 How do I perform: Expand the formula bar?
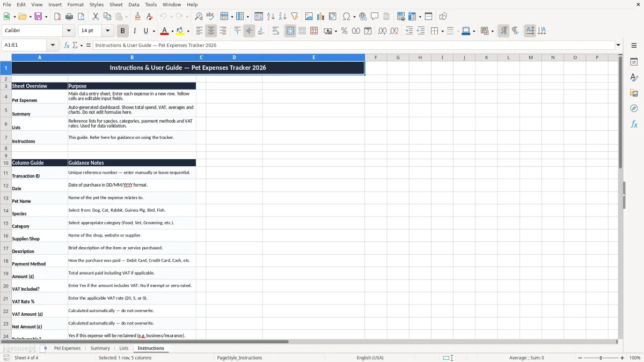point(618,45)
